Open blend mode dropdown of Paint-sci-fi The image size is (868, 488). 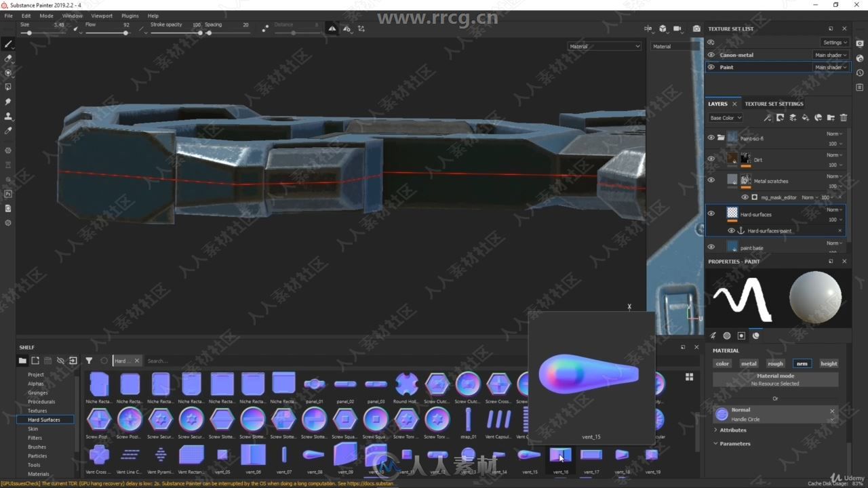(x=835, y=134)
